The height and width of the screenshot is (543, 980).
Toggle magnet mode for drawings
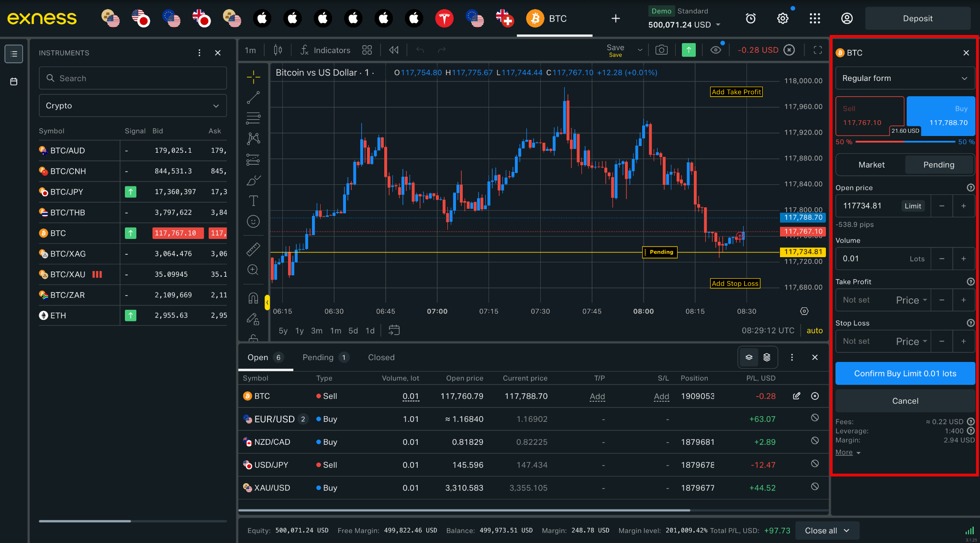253,298
